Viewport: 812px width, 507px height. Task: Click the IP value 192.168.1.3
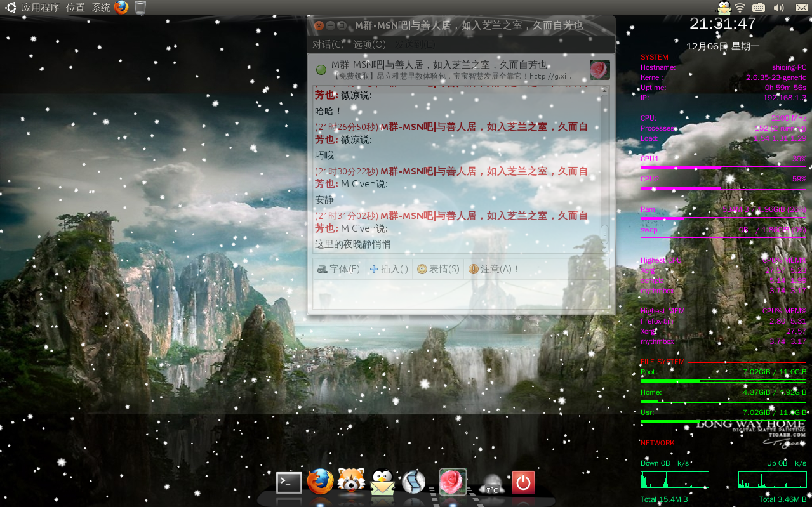point(785,98)
